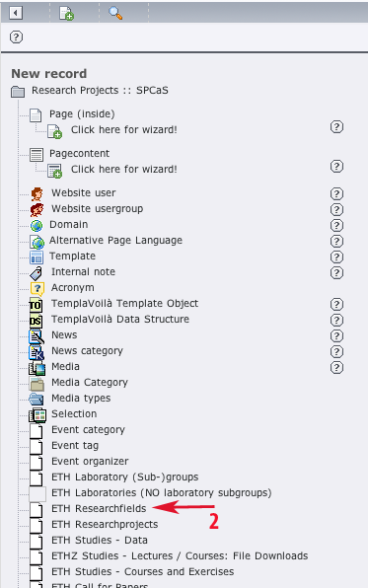The image size is (368, 588).
Task: Select ETHZ Studies - Lectures / Courses: File Downloads
Action: click(x=180, y=555)
